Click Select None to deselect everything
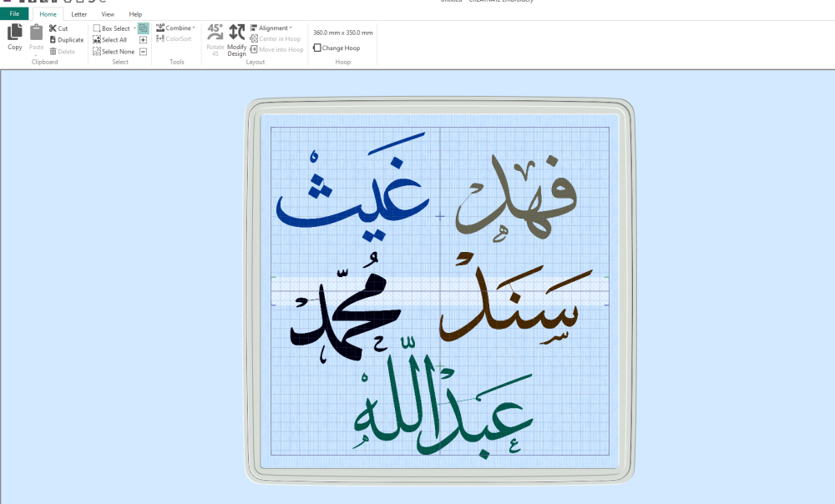 pos(97,52)
